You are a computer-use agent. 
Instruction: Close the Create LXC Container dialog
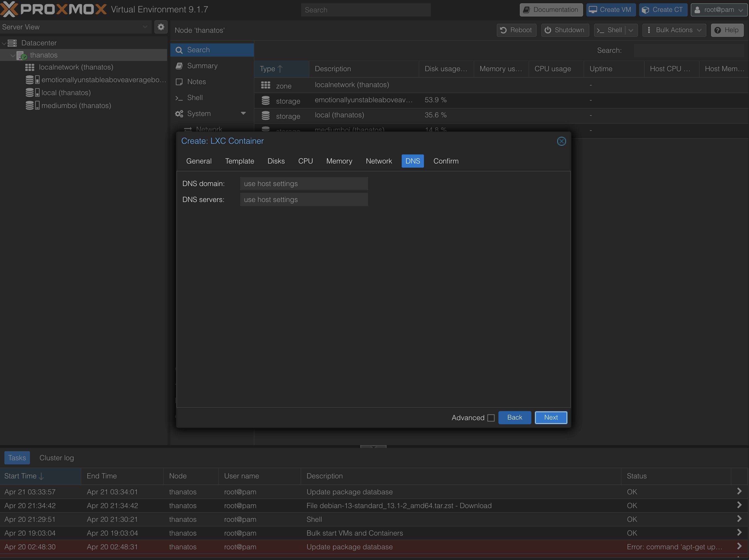(x=561, y=141)
